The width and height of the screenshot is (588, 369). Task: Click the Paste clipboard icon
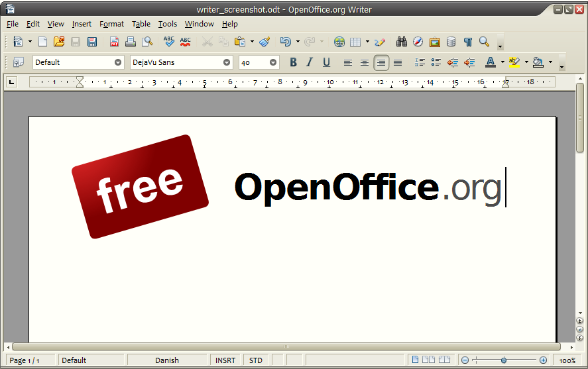click(x=240, y=42)
